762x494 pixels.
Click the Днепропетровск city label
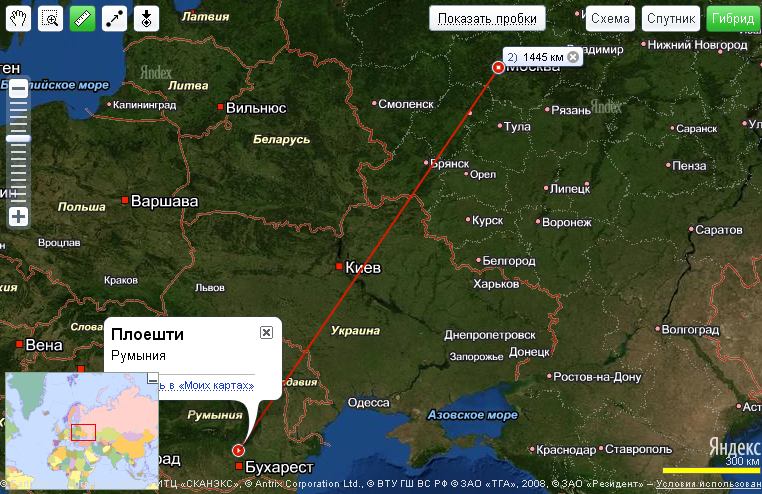[490, 335]
